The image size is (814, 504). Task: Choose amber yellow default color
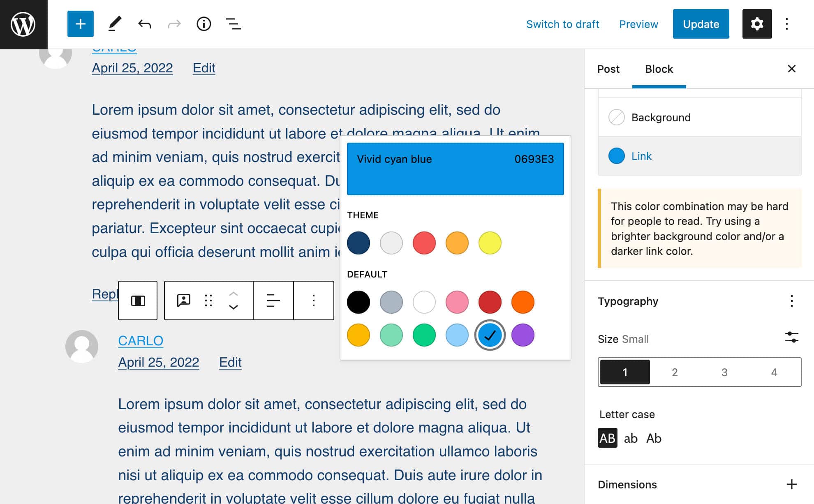click(358, 335)
